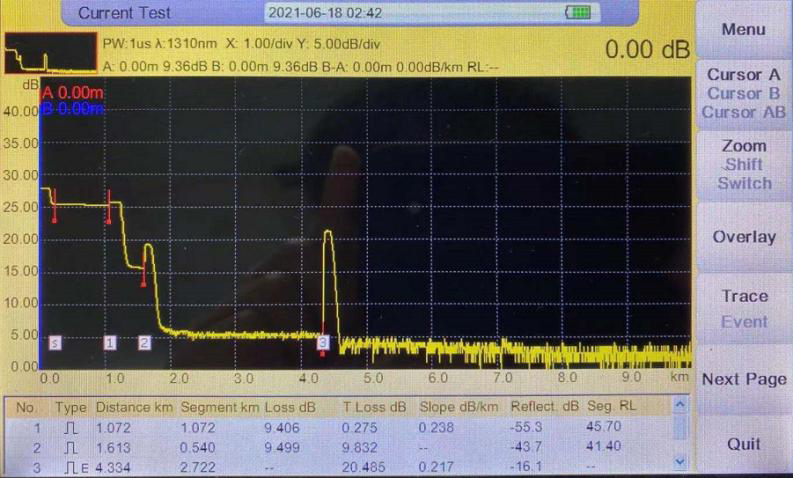793x478 pixels.
Task: Select Cursor AB option
Action: tap(743, 112)
